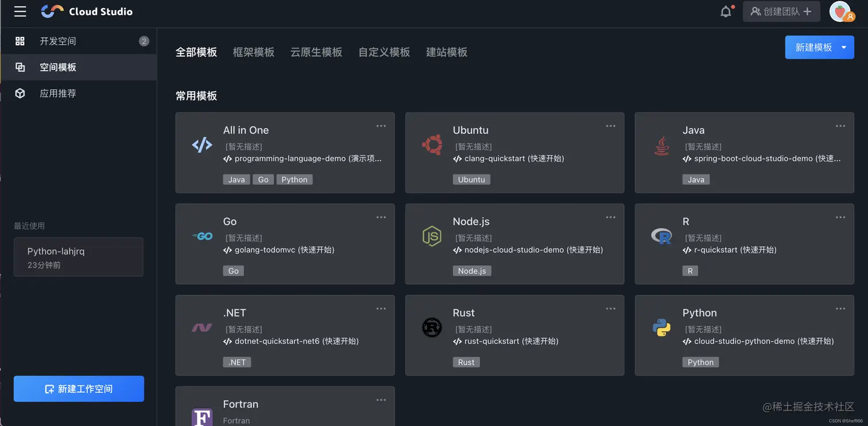The width and height of the screenshot is (868, 426).
Task: Switch to the 建站模板 tab
Action: click(x=447, y=52)
